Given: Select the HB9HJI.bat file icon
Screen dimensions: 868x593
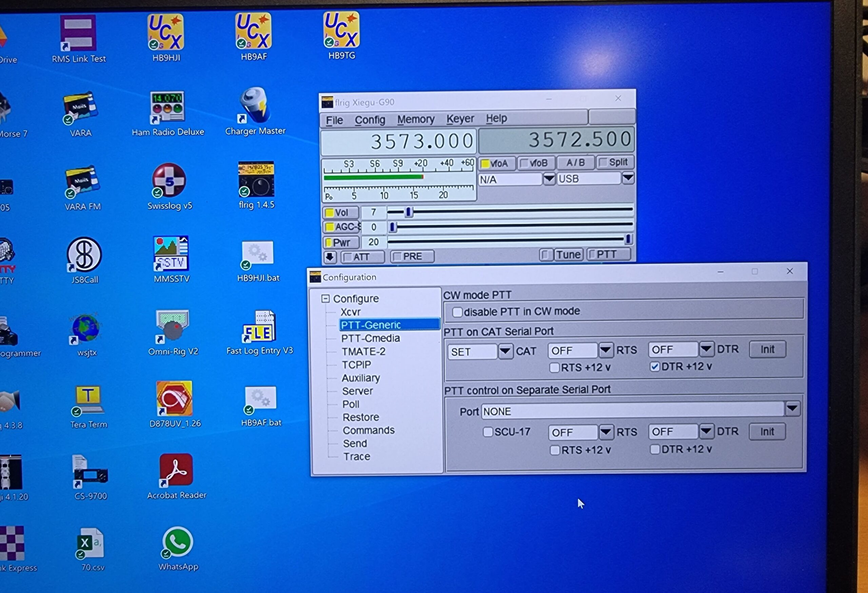Looking at the screenshot, I should 257,254.
